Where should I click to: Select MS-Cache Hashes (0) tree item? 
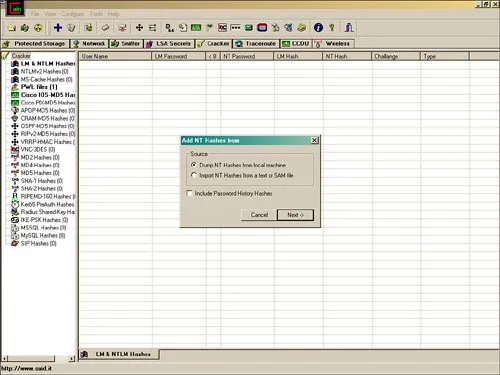(46, 79)
